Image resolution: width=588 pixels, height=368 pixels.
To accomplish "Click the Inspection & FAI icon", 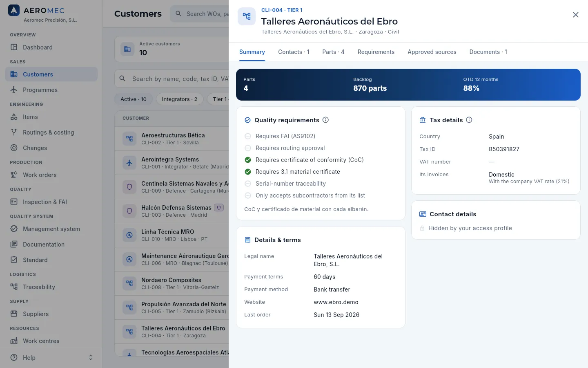I will (14, 202).
